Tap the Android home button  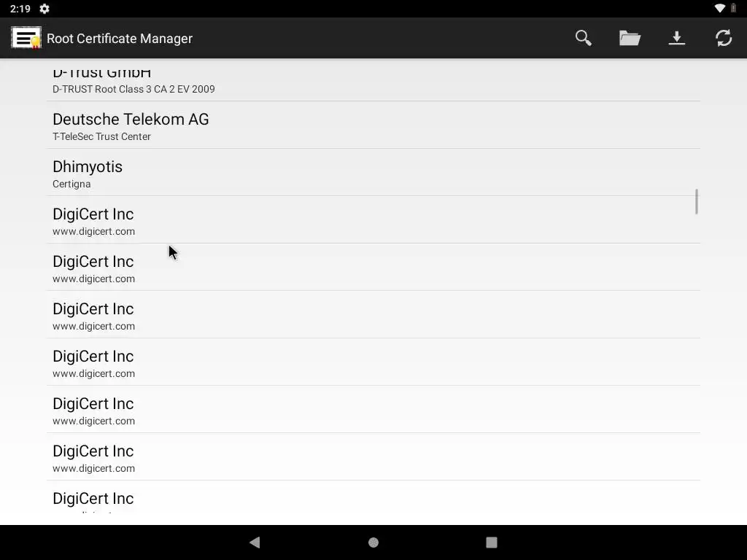pos(373,542)
